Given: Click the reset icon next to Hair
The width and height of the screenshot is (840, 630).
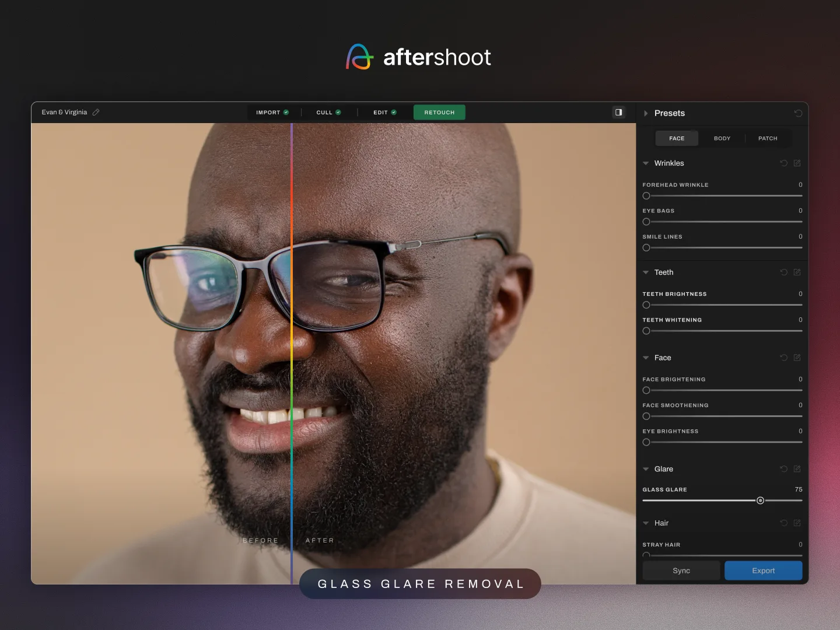Looking at the screenshot, I should [784, 523].
